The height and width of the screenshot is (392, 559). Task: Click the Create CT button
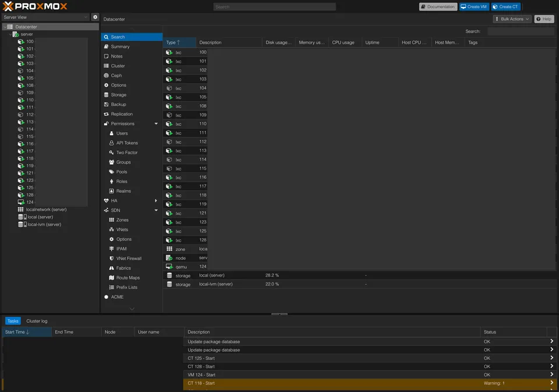point(506,7)
